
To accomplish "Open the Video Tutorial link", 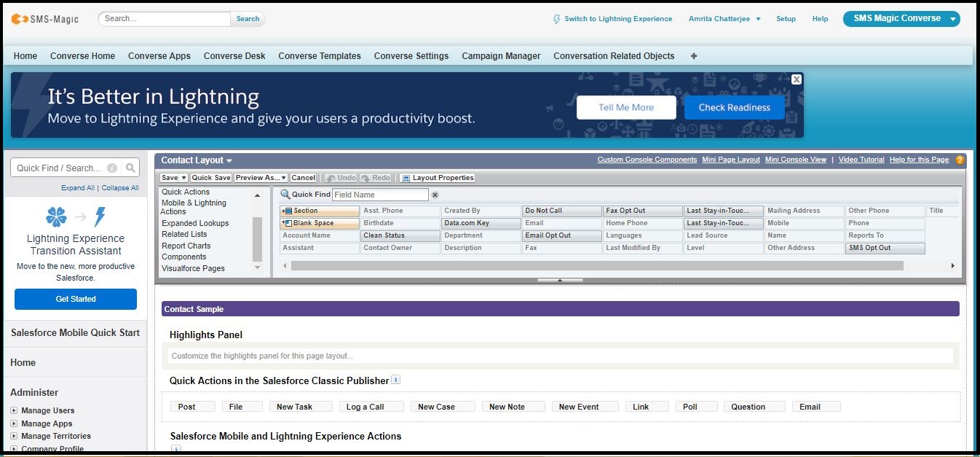I will coord(861,160).
